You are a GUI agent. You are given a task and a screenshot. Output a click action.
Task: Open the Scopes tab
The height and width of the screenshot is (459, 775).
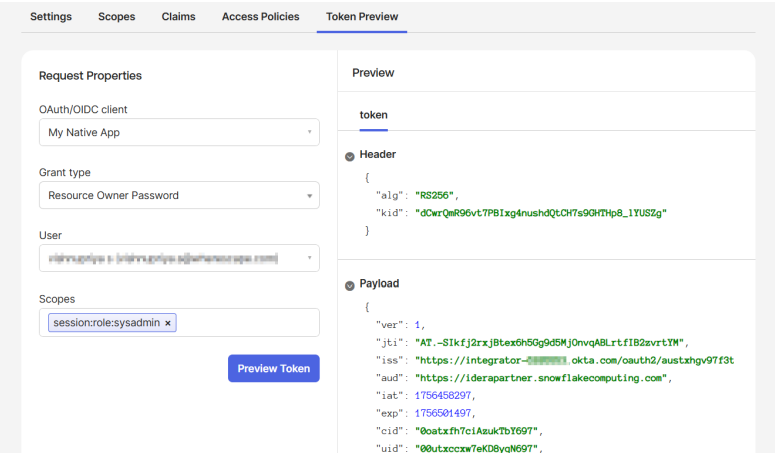(116, 17)
